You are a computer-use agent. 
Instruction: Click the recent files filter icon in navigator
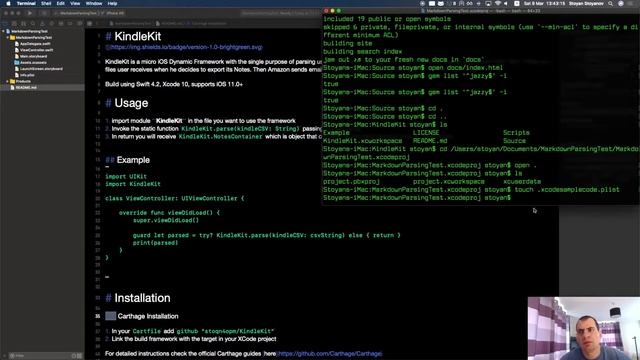click(74, 356)
